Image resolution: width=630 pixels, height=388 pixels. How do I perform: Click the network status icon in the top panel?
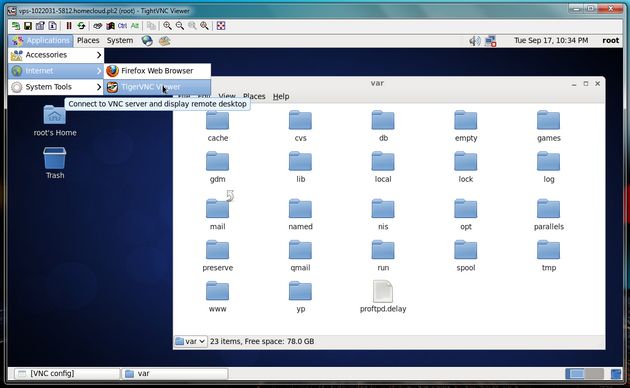pyautogui.click(x=491, y=41)
